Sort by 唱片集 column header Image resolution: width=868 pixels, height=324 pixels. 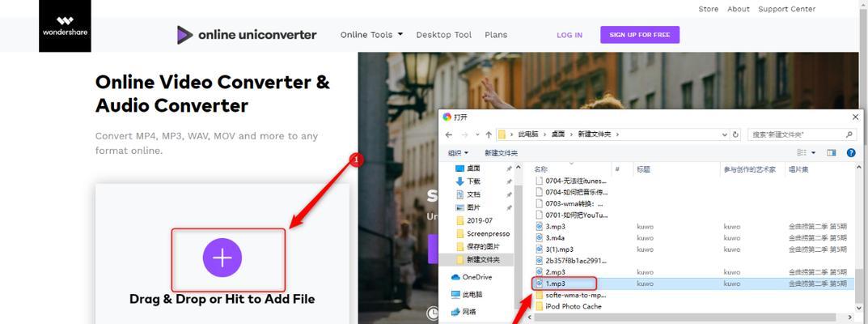coord(798,169)
